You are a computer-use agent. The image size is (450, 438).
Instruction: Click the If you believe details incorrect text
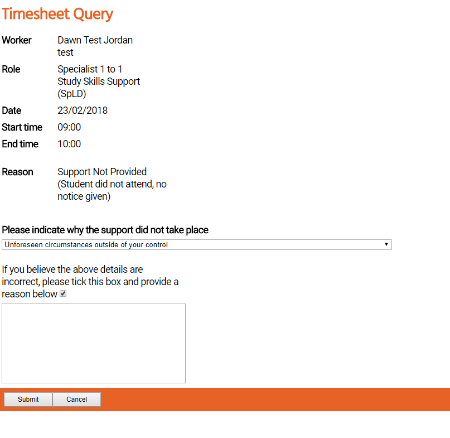pyautogui.click(x=90, y=282)
